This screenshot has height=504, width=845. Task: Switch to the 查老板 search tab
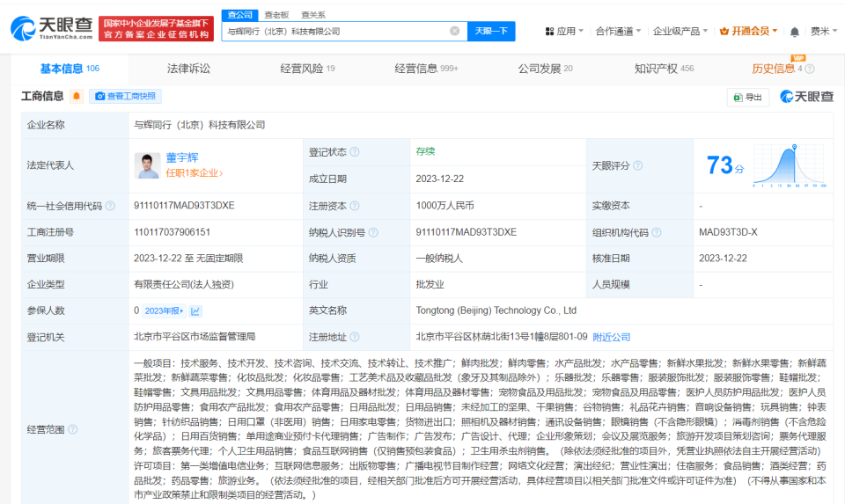click(276, 15)
